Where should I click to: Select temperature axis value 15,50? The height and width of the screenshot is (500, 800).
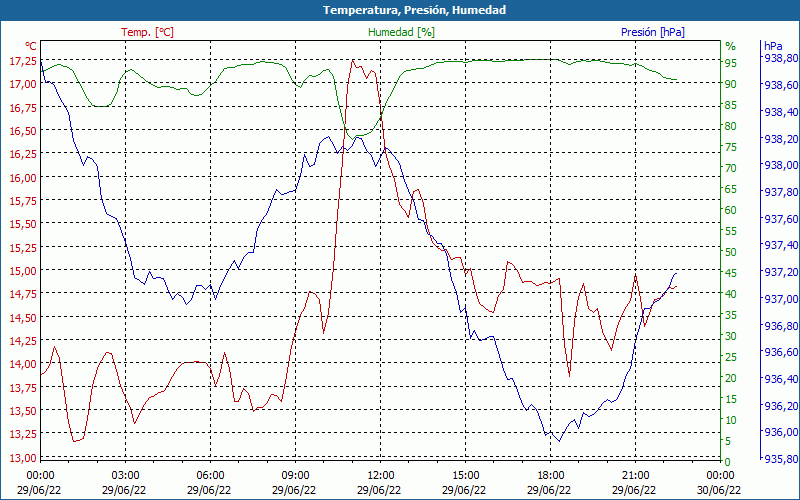[23, 224]
